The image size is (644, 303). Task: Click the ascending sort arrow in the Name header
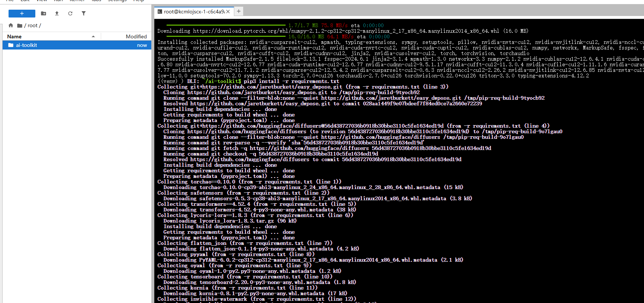93,36
